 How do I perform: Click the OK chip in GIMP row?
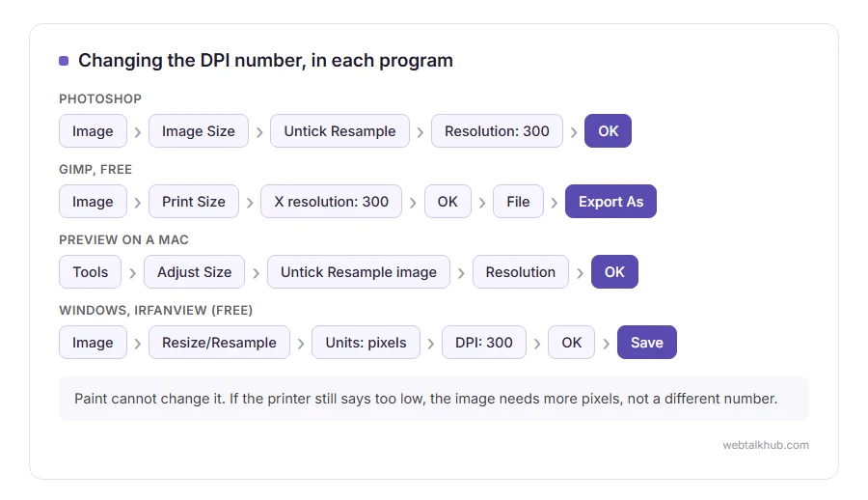click(x=448, y=201)
